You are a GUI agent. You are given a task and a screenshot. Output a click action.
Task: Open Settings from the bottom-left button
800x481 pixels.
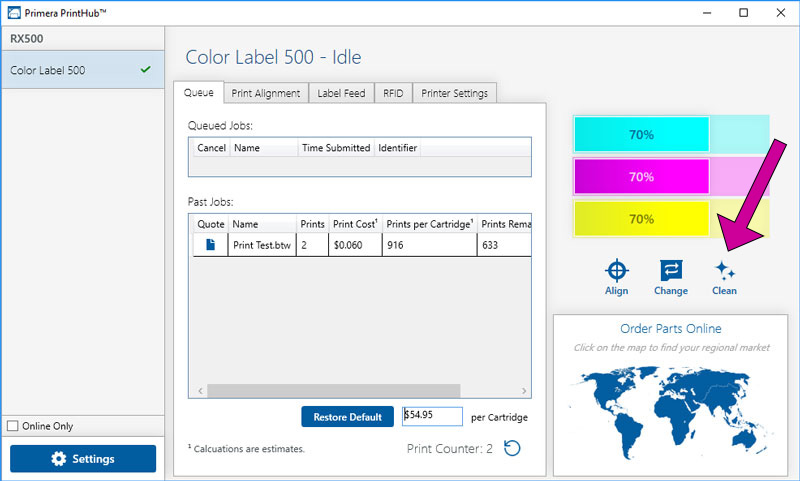point(83,459)
